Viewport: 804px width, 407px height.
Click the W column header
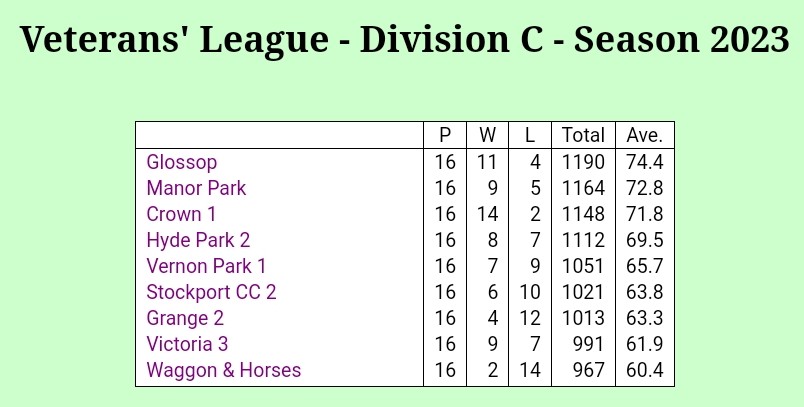pyautogui.click(x=487, y=135)
